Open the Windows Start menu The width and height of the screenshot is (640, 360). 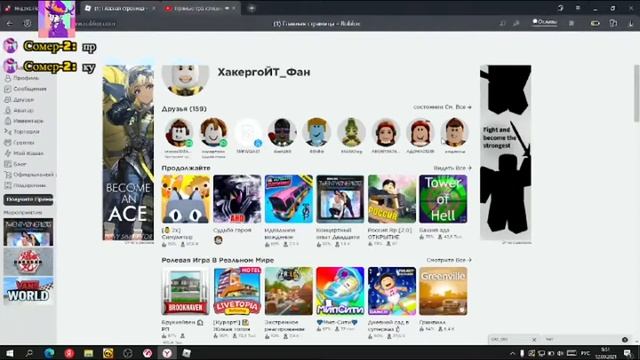tap(9, 353)
